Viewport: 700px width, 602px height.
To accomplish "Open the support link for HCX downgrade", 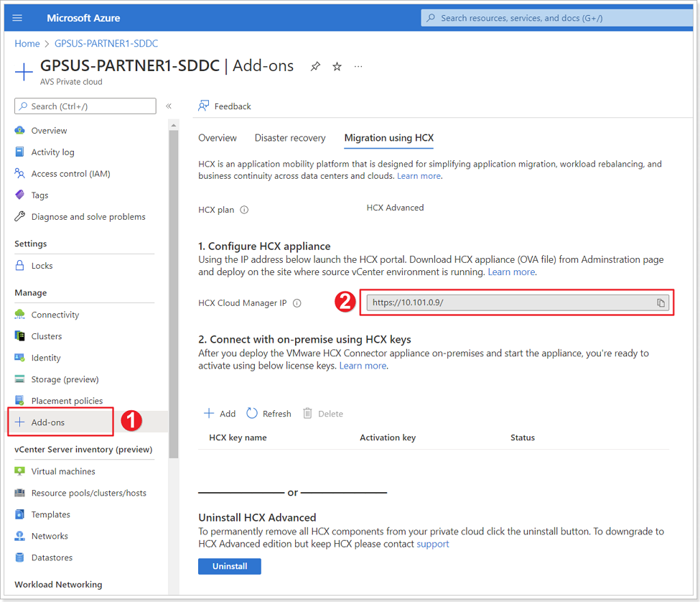I will coord(432,543).
